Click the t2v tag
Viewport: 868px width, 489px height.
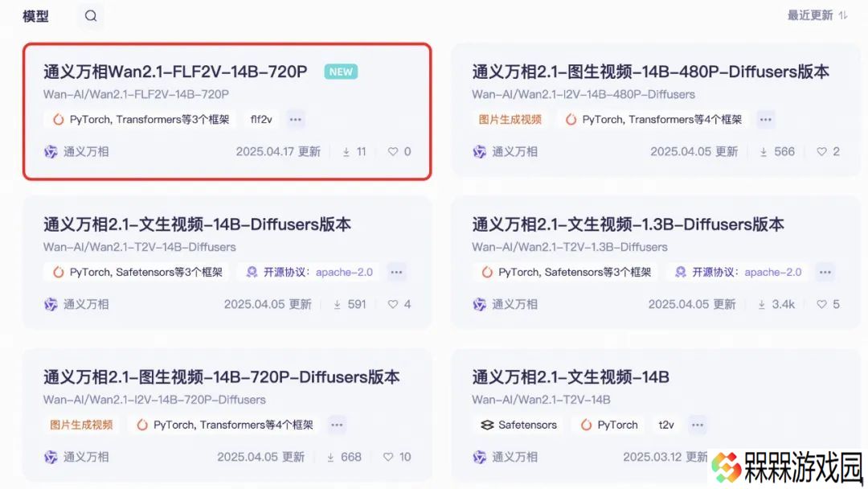[x=666, y=425]
